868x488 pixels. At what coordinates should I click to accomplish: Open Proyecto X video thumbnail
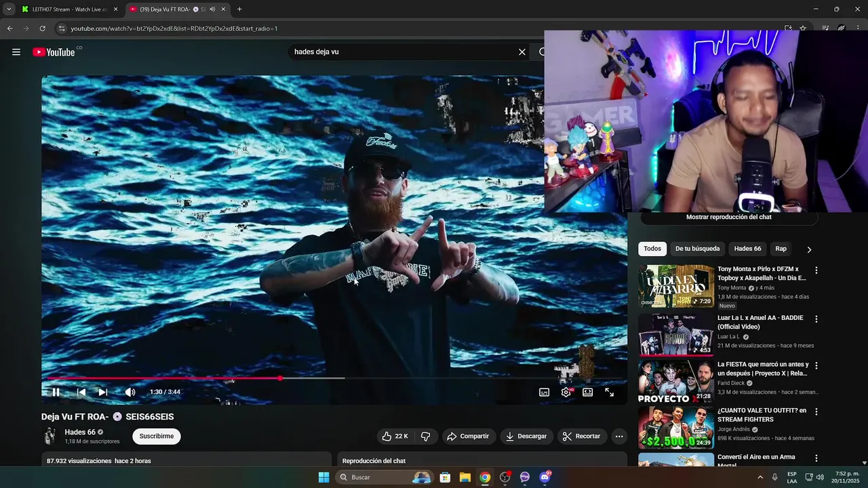pos(675,381)
